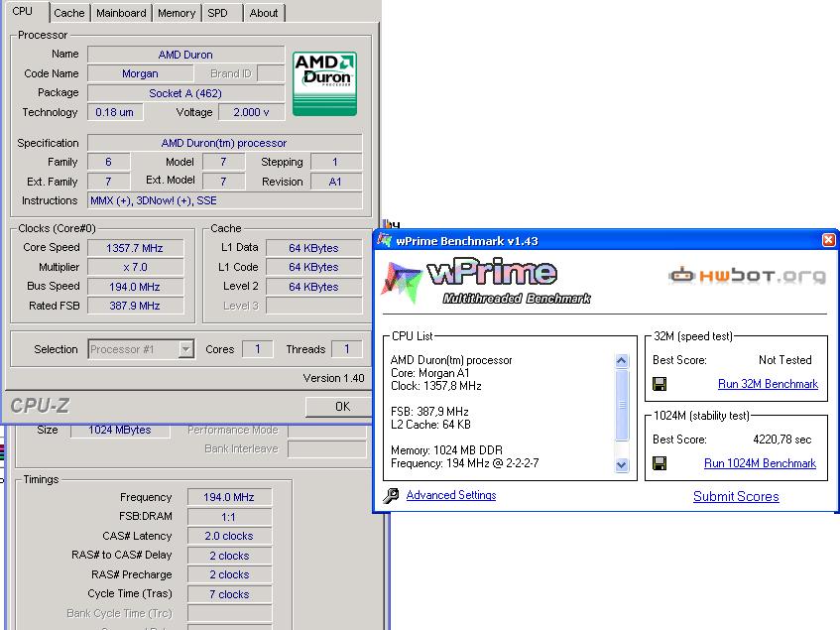Click Clock: 1357,8 MHz line in CPU List
Screen dimensions: 840x630
coord(436,386)
